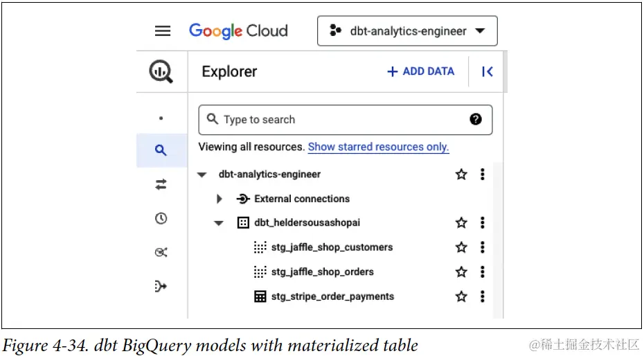Open the dbt-analytics-engineer project selector dropdown
644x356 pixels.
pyautogui.click(x=407, y=31)
